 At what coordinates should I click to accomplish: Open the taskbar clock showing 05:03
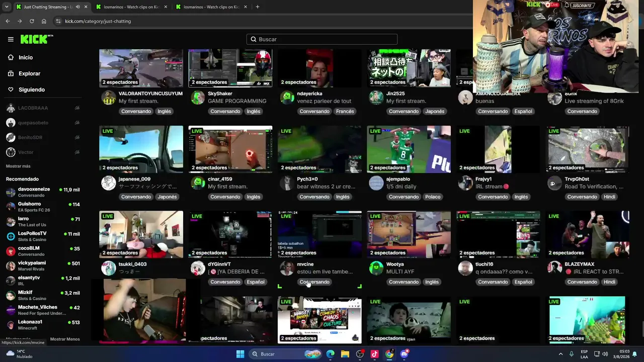[x=620, y=354]
